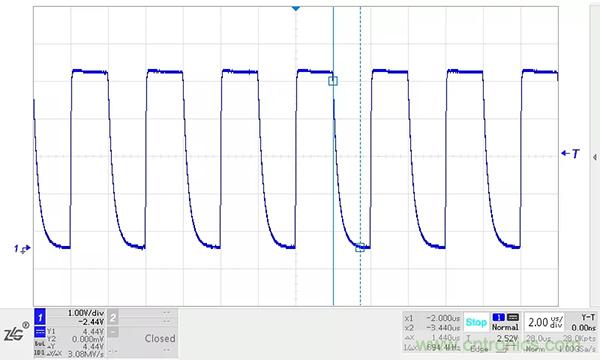Viewport: 600px width, 360px height.
Task: Select the solid cursor's square handle
Action: [x=333, y=81]
